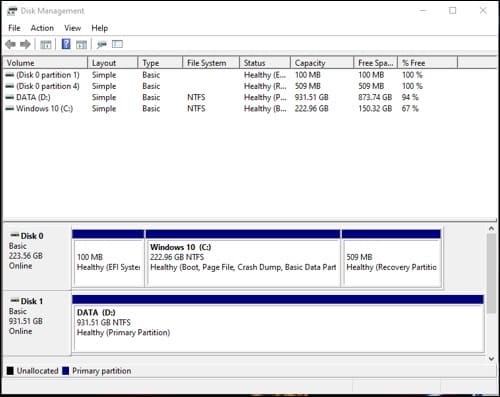Click the Disk 0 label panel
This screenshot has width=500, height=397.
pyautogui.click(x=37, y=258)
